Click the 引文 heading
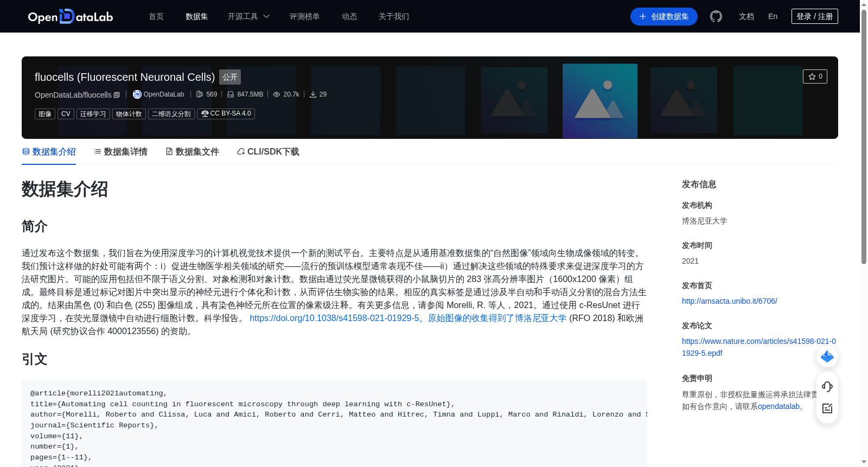 click(35, 359)
